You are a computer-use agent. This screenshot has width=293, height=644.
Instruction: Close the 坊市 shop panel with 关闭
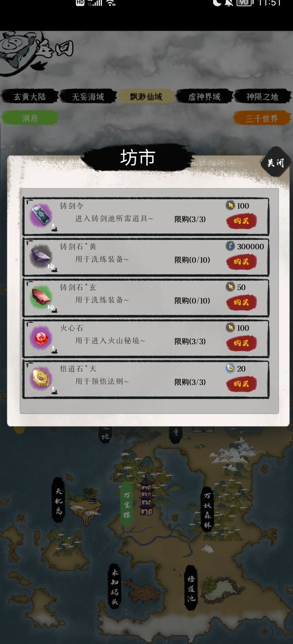pyautogui.click(x=276, y=162)
